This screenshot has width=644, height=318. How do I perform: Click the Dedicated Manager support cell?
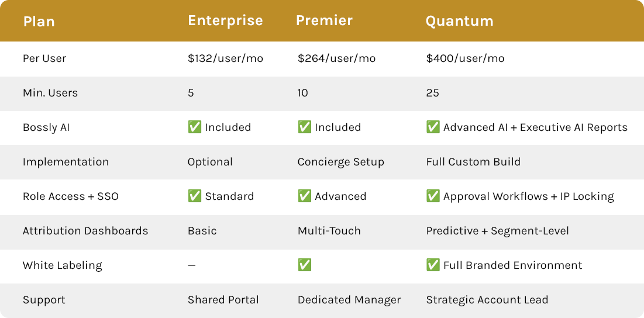click(x=349, y=300)
